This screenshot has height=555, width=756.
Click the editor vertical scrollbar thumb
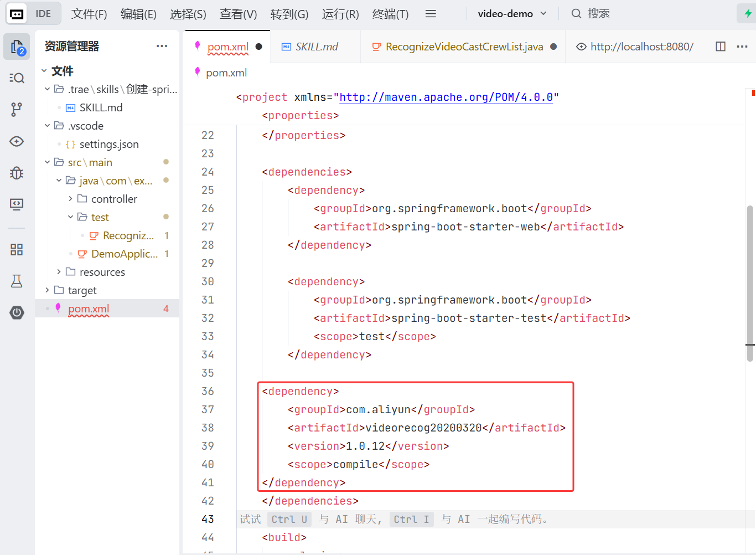pos(750,283)
